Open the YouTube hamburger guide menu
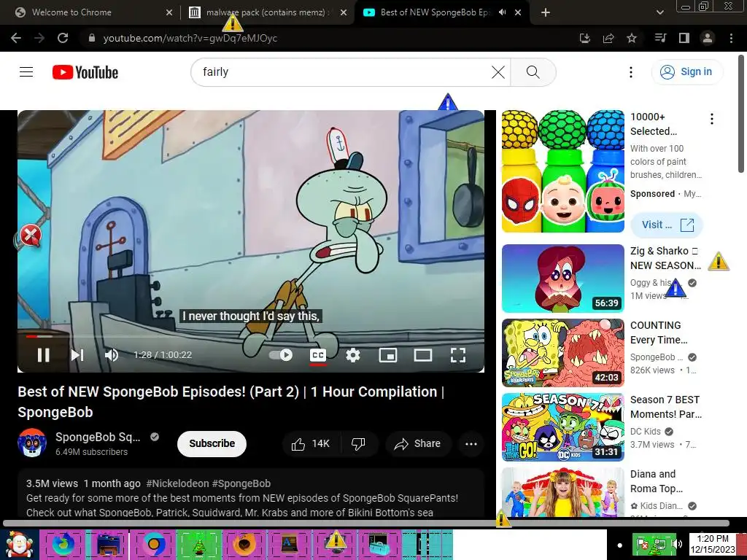 pyautogui.click(x=26, y=72)
